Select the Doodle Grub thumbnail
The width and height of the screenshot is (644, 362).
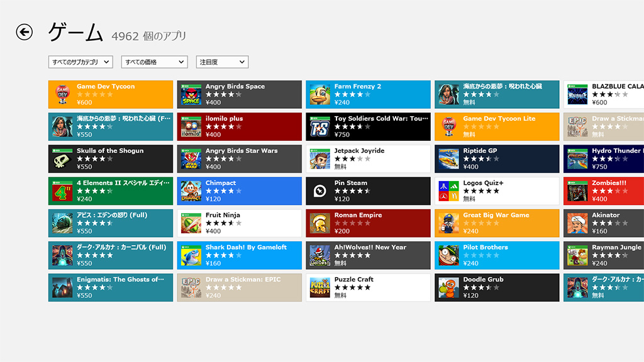[x=449, y=288]
